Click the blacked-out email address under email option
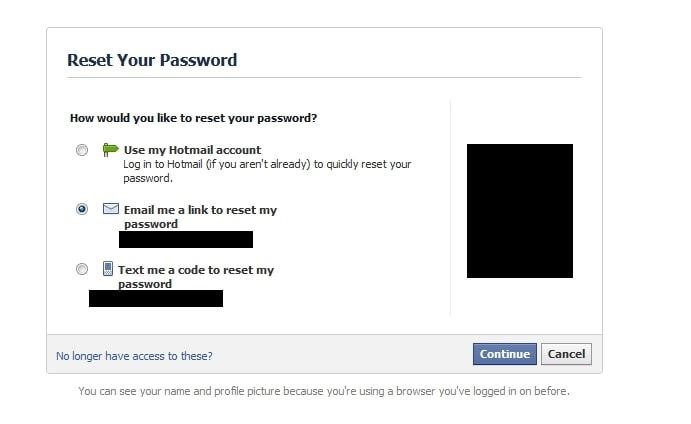The height and width of the screenshot is (424, 691). tap(186, 239)
